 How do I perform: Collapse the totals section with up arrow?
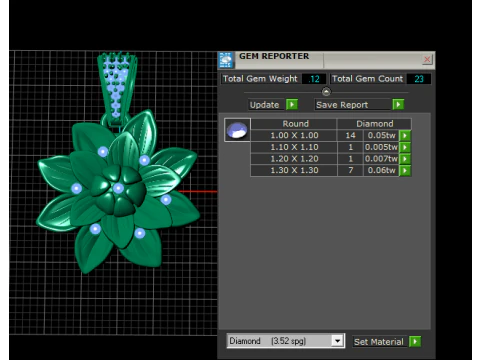[326, 91]
